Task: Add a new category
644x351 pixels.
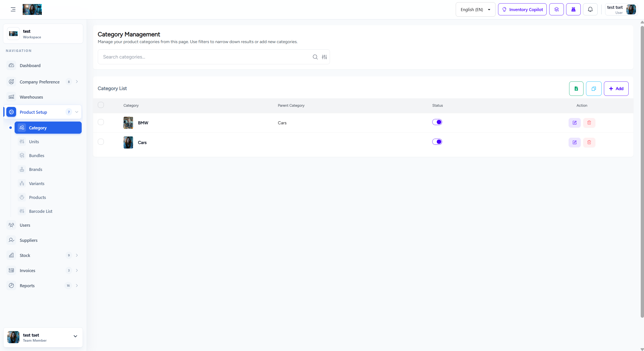Action: (616, 89)
